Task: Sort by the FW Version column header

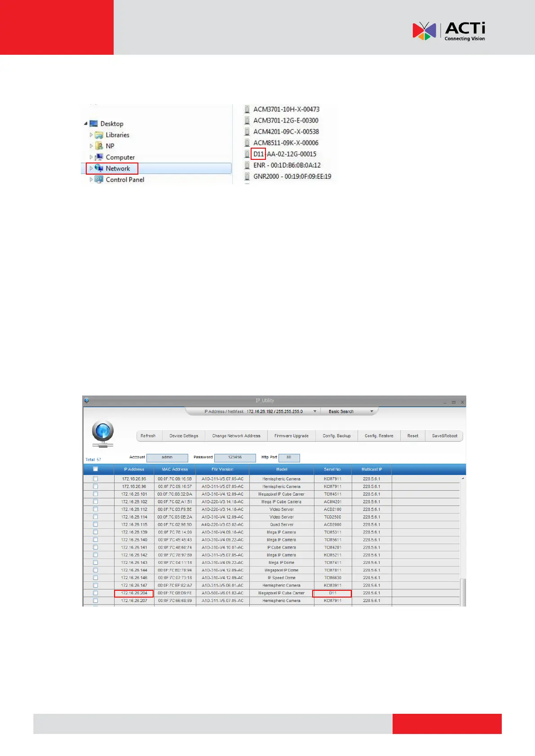Action: (x=223, y=469)
